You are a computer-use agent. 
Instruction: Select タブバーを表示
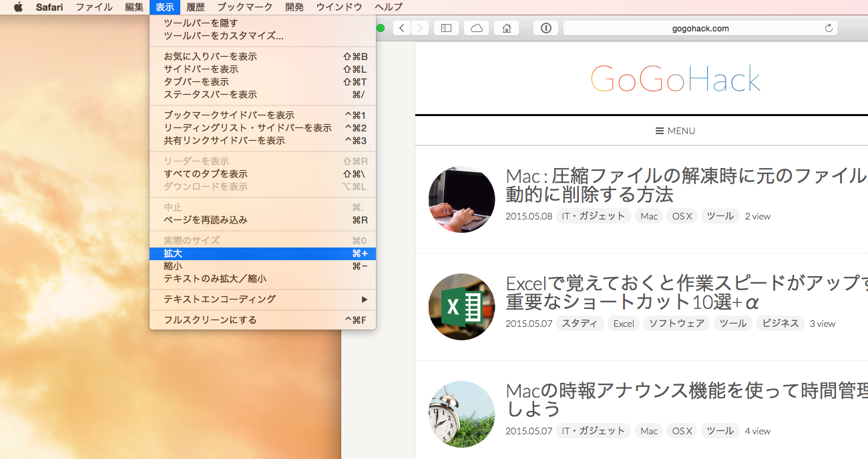pos(263,82)
